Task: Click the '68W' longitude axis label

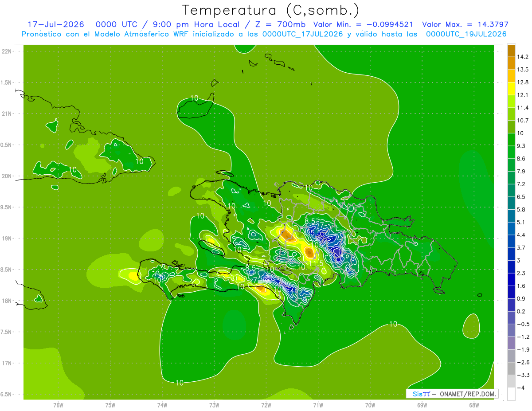Action: (x=474, y=405)
